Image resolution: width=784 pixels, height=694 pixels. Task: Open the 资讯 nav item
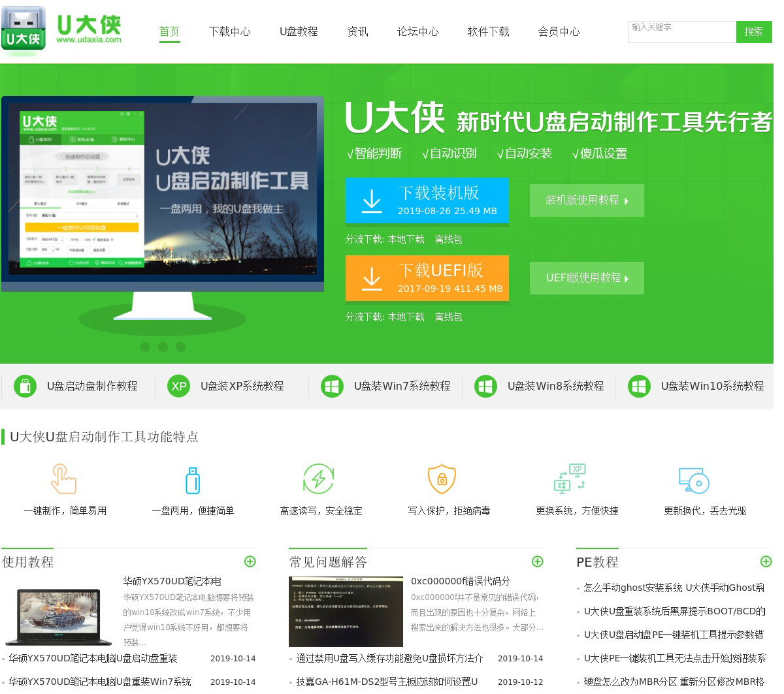point(357,31)
